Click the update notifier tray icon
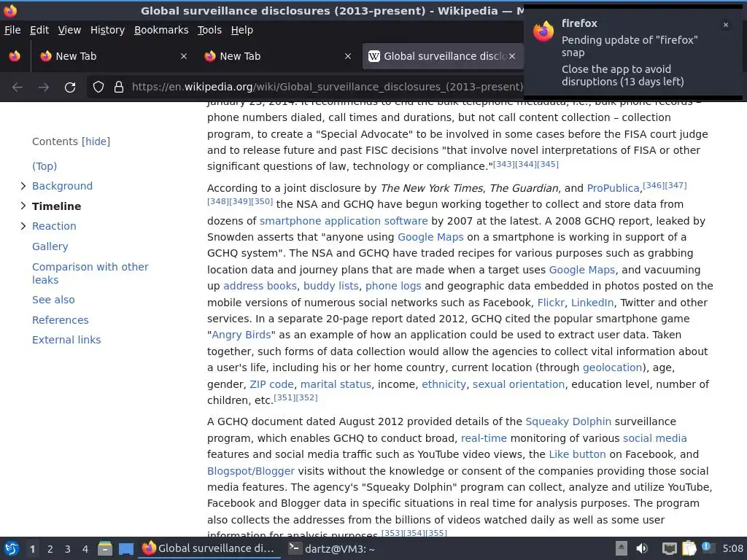Image resolution: width=747 pixels, height=560 pixels. pos(708,548)
